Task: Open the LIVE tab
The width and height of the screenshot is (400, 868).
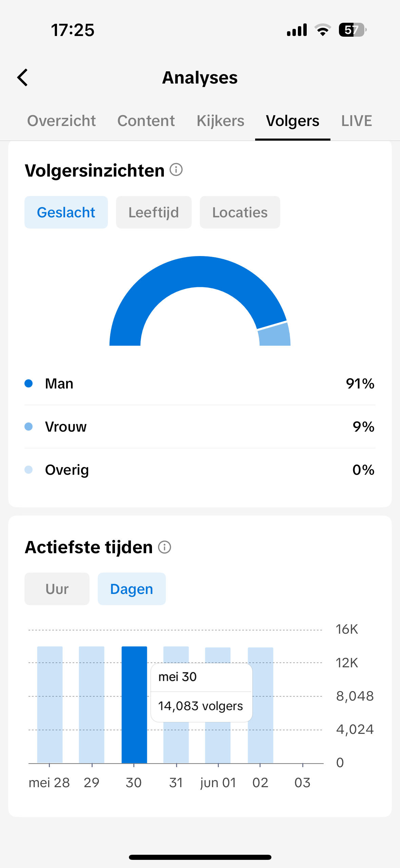Action: click(357, 121)
